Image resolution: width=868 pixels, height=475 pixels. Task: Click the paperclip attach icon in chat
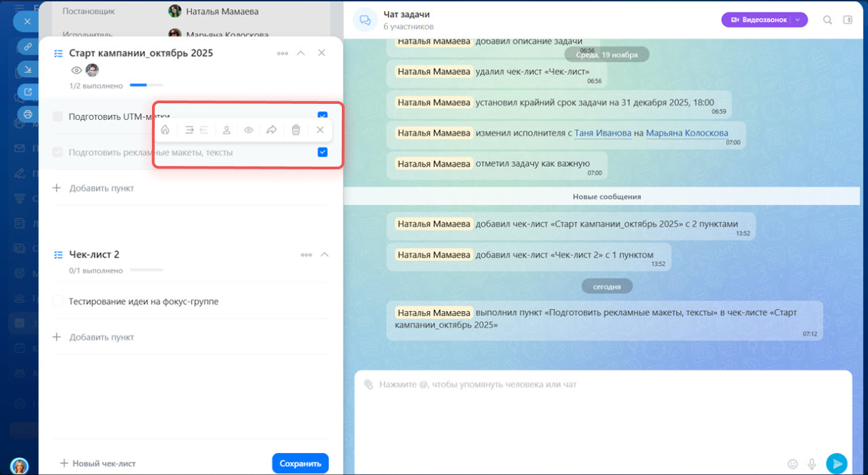point(368,384)
